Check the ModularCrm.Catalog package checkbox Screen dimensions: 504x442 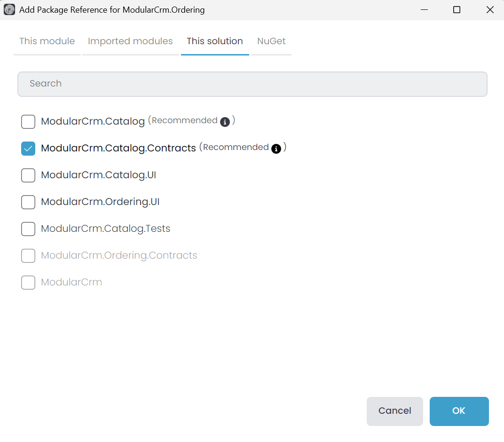tap(28, 121)
